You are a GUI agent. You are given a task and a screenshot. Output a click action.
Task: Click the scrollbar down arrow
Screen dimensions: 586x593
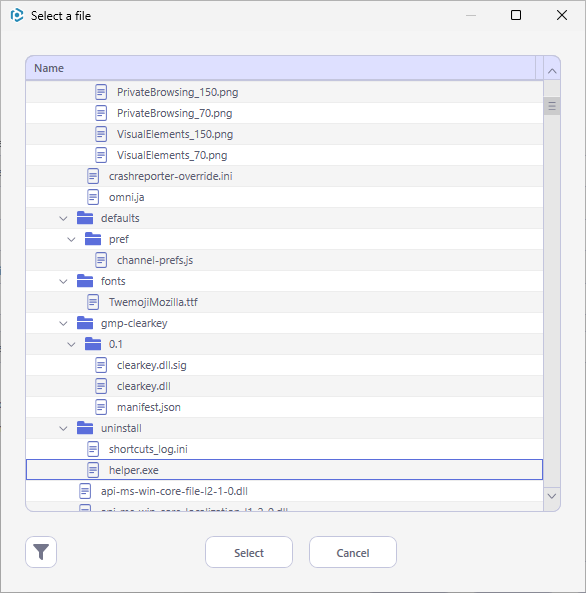tap(552, 496)
